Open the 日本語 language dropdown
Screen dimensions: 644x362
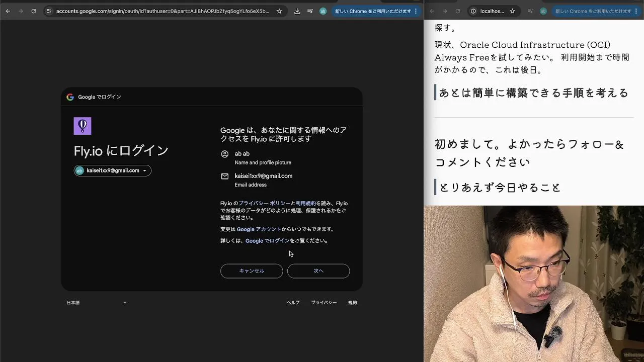coord(97,303)
